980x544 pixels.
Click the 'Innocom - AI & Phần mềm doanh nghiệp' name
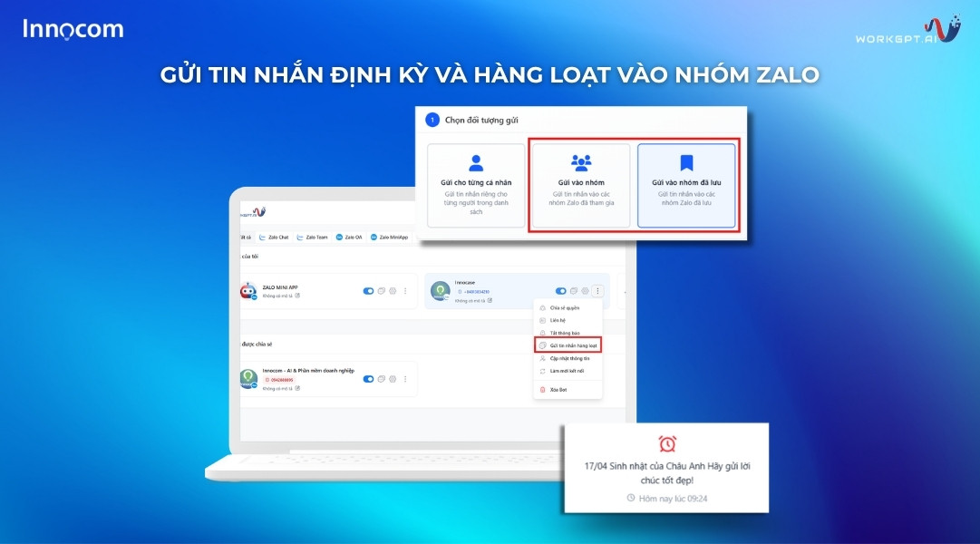click(308, 371)
